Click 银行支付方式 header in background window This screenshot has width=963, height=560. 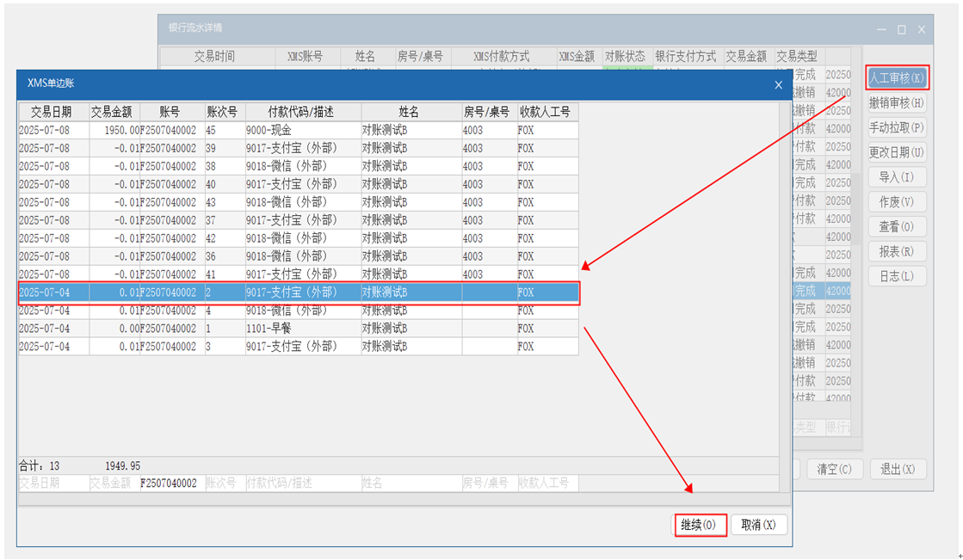tap(688, 57)
